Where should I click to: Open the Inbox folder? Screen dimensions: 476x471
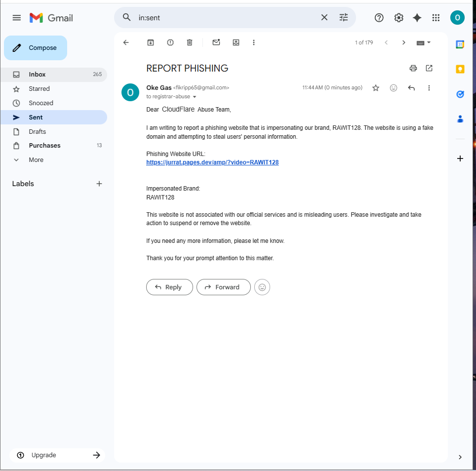[x=54, y=75]
